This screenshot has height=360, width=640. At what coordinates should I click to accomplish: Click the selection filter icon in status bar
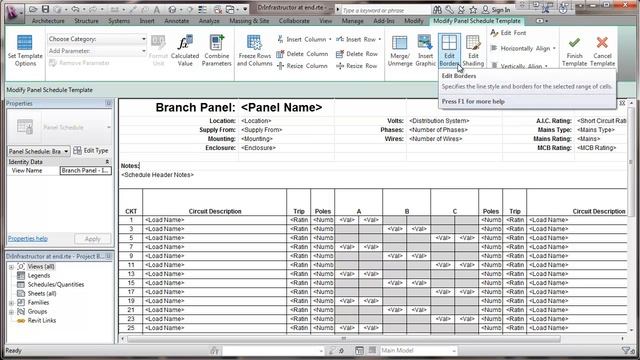tap(626, 351)
